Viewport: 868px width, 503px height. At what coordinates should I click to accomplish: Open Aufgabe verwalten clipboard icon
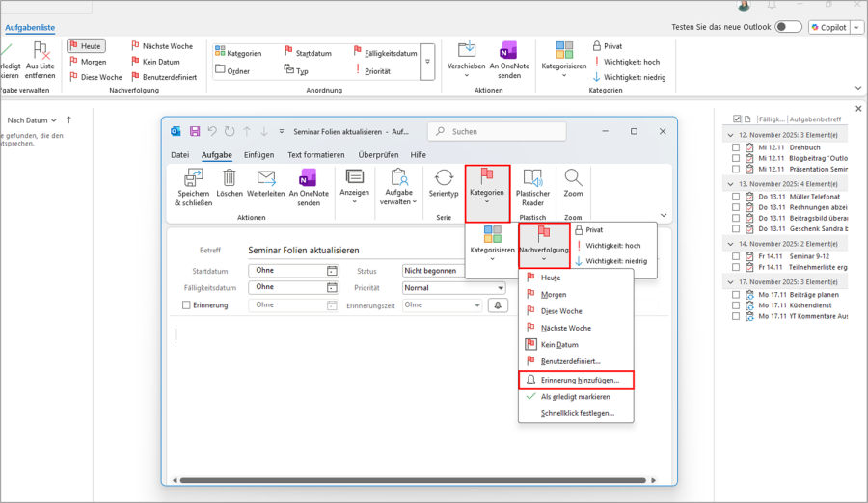[x=398, y=177]
